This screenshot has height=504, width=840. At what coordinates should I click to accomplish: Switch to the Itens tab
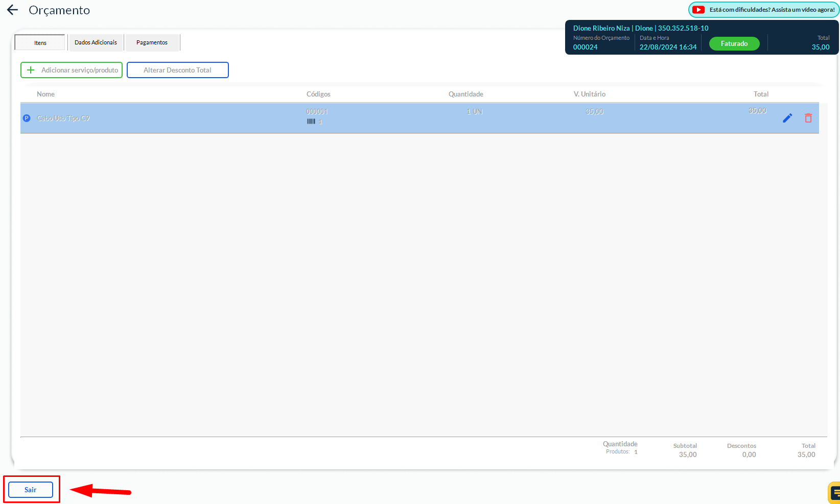pos(40,43)
